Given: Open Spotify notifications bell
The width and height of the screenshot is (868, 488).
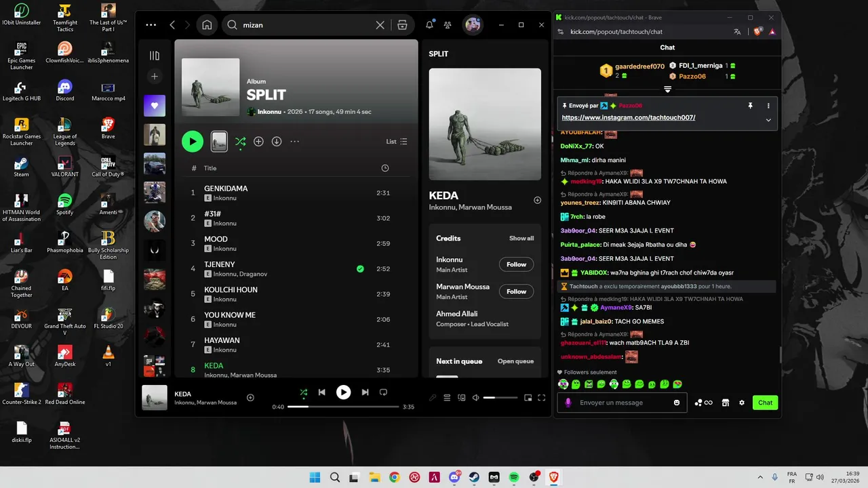Looking at the screenshot, I should [x=429, y=25].
